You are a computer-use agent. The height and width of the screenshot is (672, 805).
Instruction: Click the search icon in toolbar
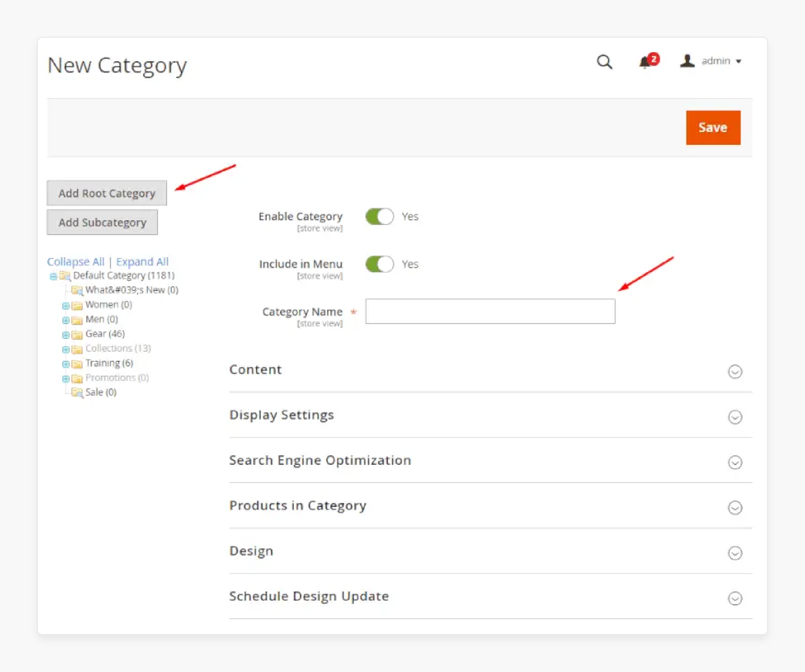[x=606, y=61]
